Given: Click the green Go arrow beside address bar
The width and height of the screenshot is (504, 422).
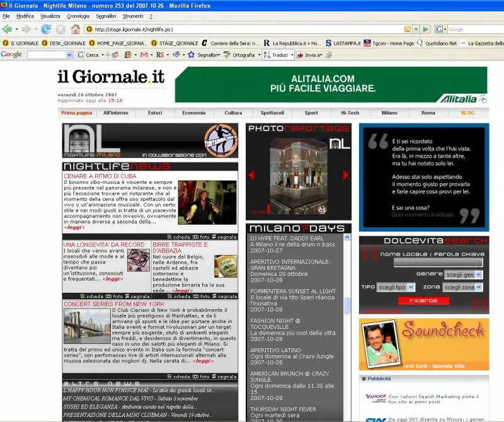Looking at the screenshot, I should click(x=426, y=29).
